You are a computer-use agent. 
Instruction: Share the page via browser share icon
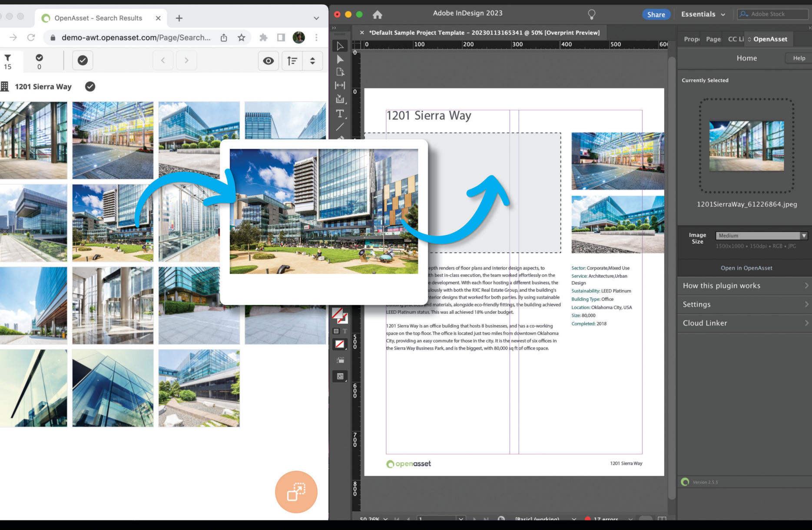point(224,38)
